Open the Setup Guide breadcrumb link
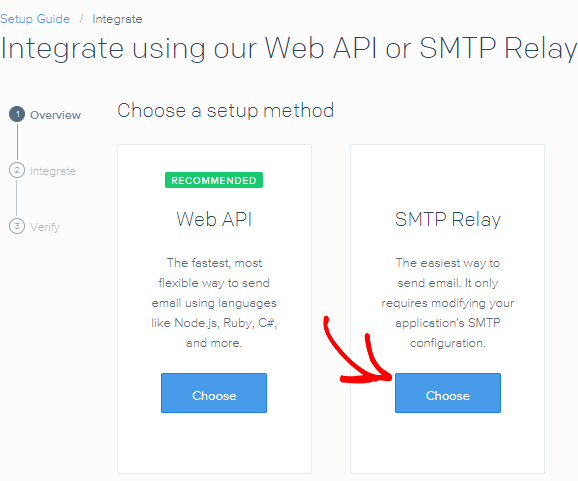Screen dimensions: 578x481 [x=35, y=19]
